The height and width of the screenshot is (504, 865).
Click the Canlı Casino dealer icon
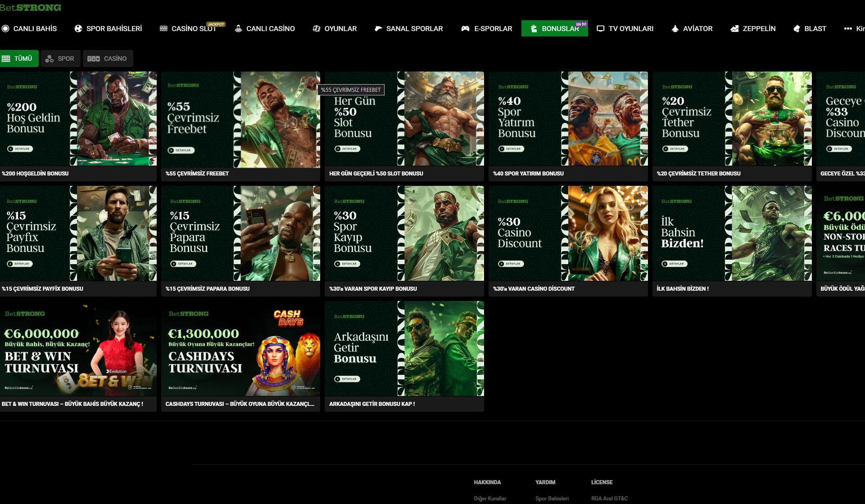tap(238, 28)
